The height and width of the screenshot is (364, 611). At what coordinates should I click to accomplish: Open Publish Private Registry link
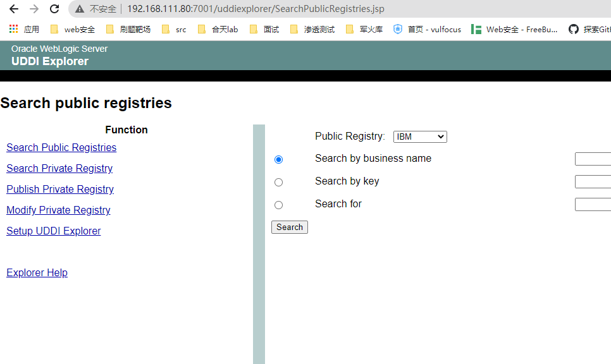[x=60, y=189]
